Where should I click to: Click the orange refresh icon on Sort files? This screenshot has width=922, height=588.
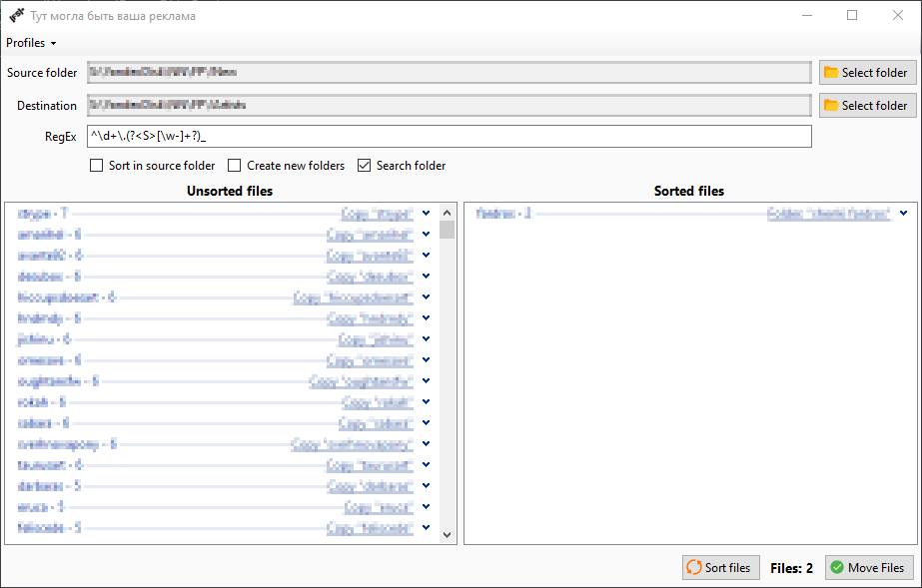coord(693,568)
